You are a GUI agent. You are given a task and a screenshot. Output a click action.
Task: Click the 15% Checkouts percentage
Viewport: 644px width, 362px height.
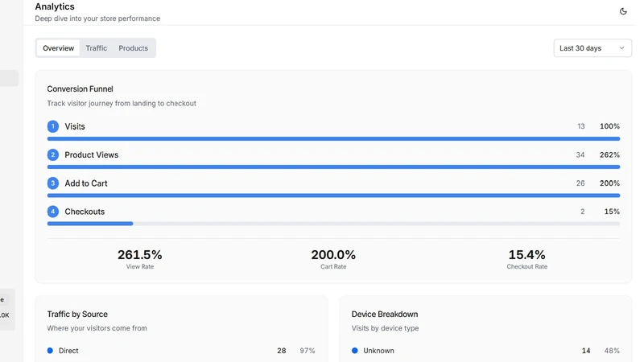coord(612,212)
